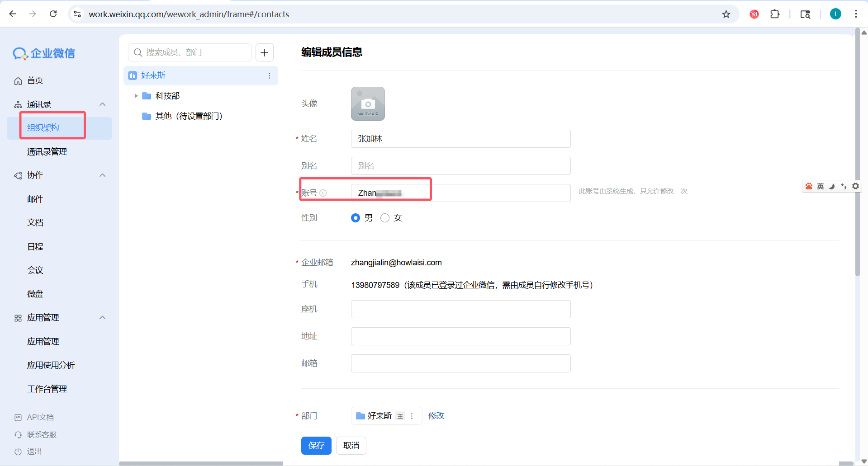Open the API文档 menu entry
Screen dimensions: 868x466
coord(40,417)
